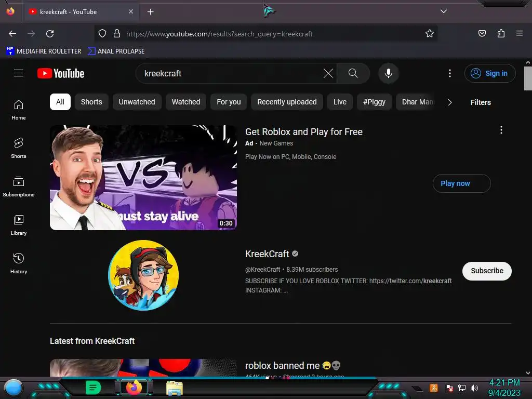Show more filter chips with chevron
This screenshot has height=399, width=532.
450,102
